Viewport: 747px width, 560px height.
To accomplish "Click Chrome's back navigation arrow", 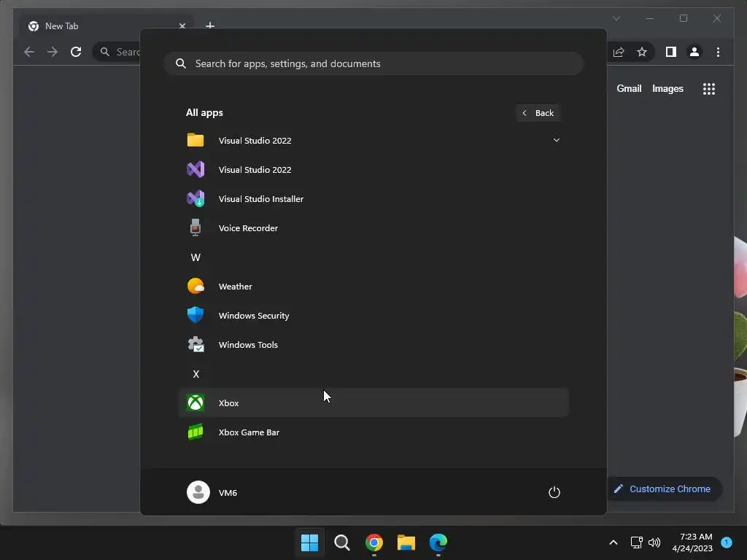I will tap(29, 52).
